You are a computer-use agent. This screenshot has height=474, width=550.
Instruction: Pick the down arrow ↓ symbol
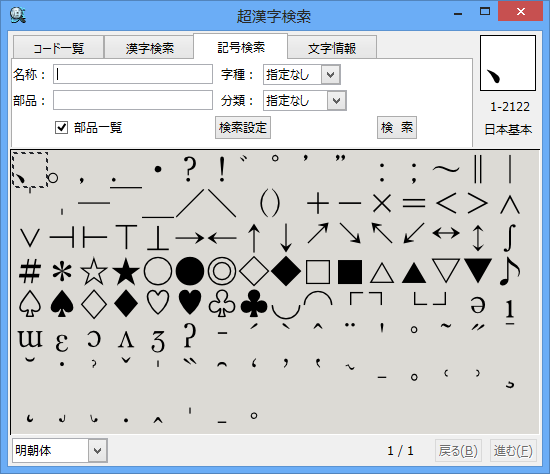pyautogui.click(x=286, y=238)
